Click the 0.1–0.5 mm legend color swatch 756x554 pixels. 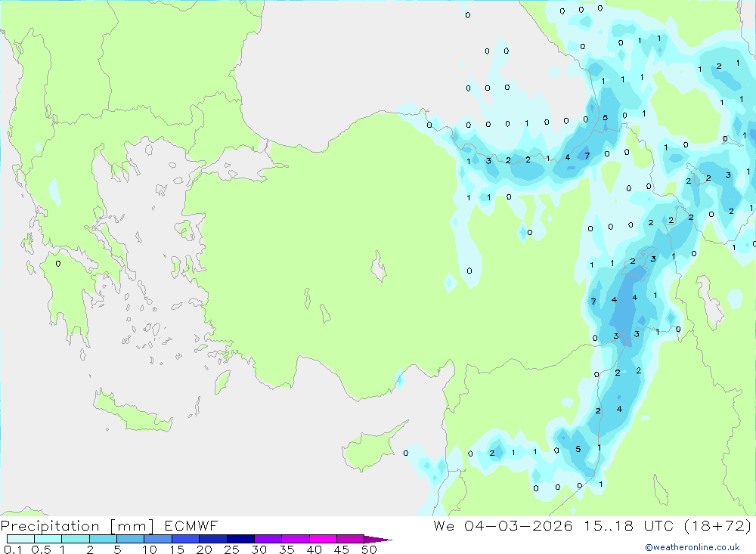pos(20,539)
